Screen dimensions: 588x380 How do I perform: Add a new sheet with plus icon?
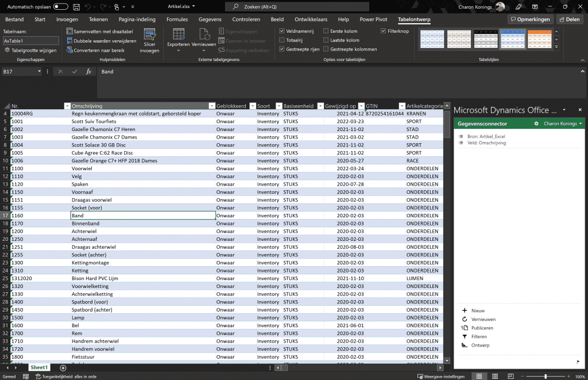pyautogui.click(x=63, y=367)
